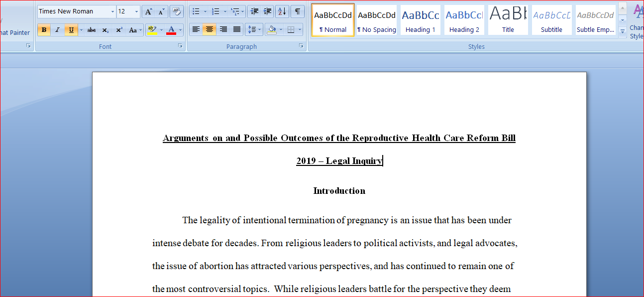The height and width of the screenshot is (297, 644).
Task: Click the line starting 'The legality of intentional'
Action: [347, 220]
